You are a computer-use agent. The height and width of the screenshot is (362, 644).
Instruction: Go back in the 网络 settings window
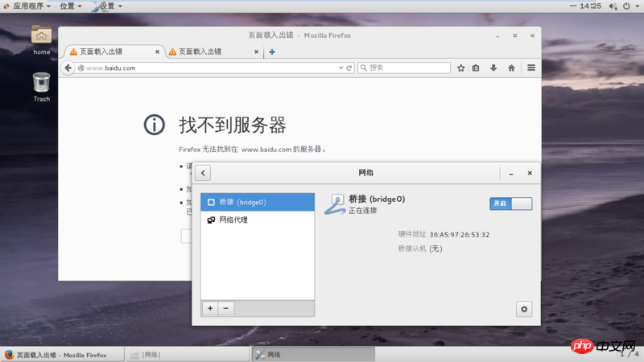click(x=203, y=173)
